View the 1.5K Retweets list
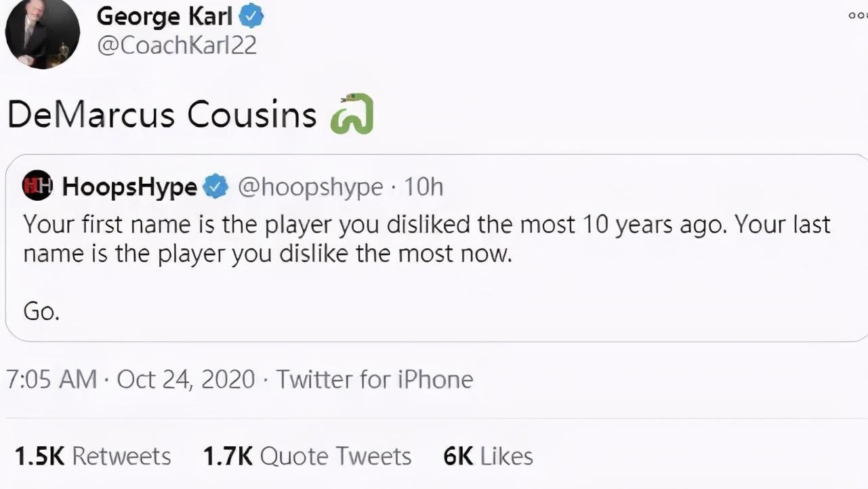Image resolution: width=868 pixels, height=489 pixels. coord(93,456)
